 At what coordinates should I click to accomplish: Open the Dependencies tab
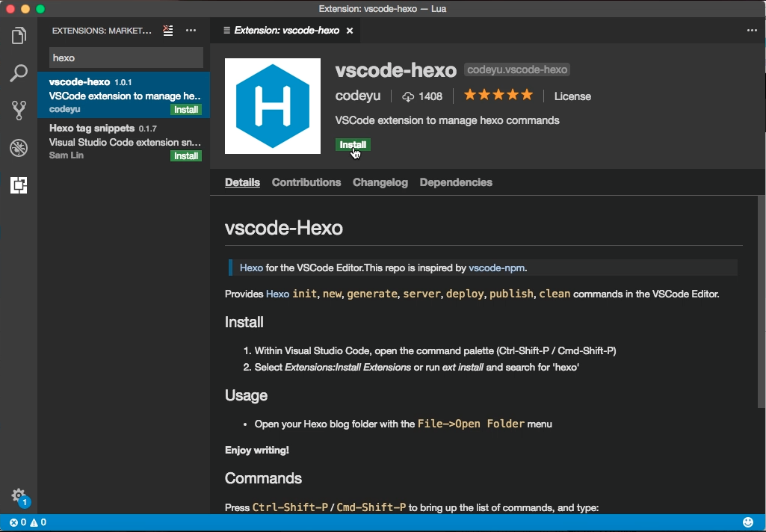click(x=456, y=182)
